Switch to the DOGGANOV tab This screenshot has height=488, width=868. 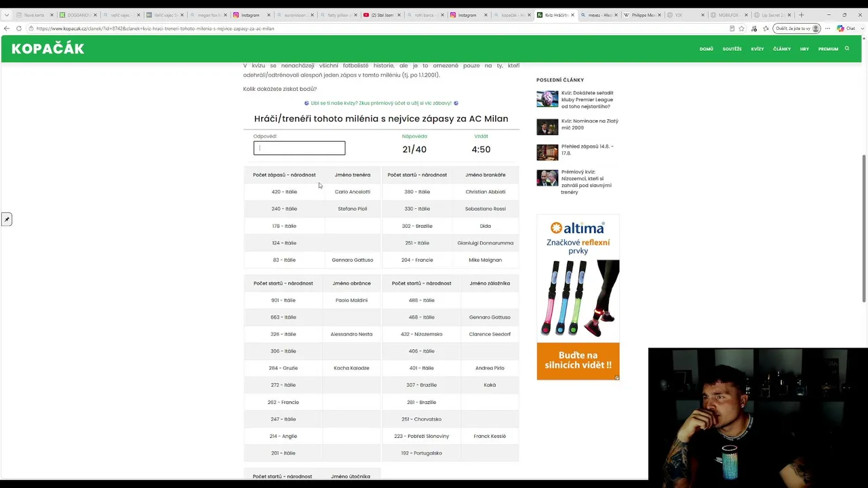coord(78,15)
